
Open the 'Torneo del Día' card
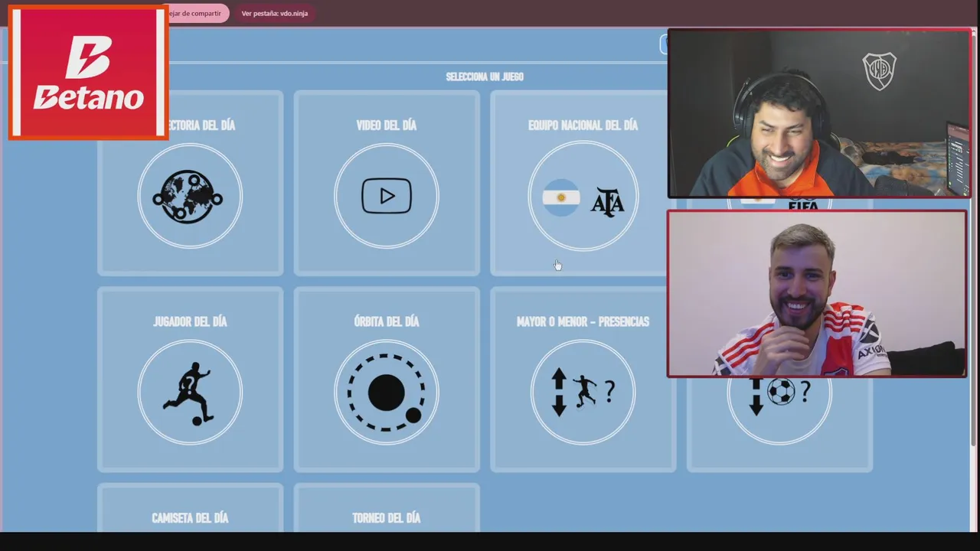coord(387,507)
